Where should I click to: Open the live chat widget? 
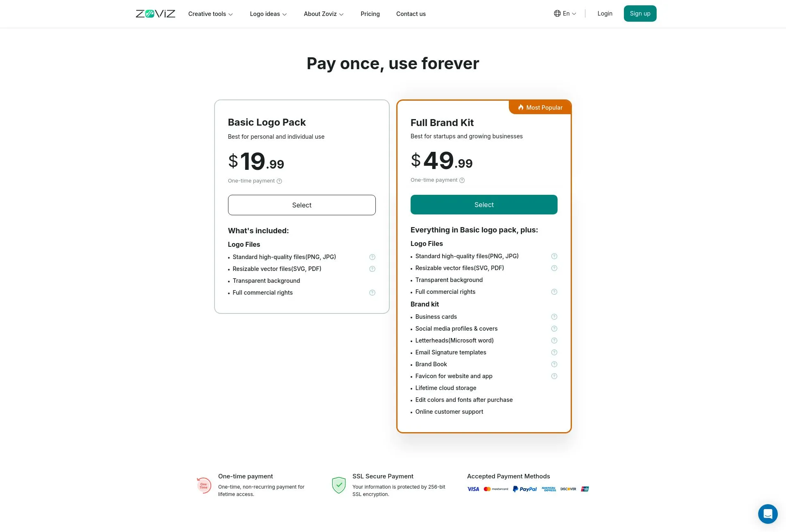pyautogui.click(x=768, y=514)
